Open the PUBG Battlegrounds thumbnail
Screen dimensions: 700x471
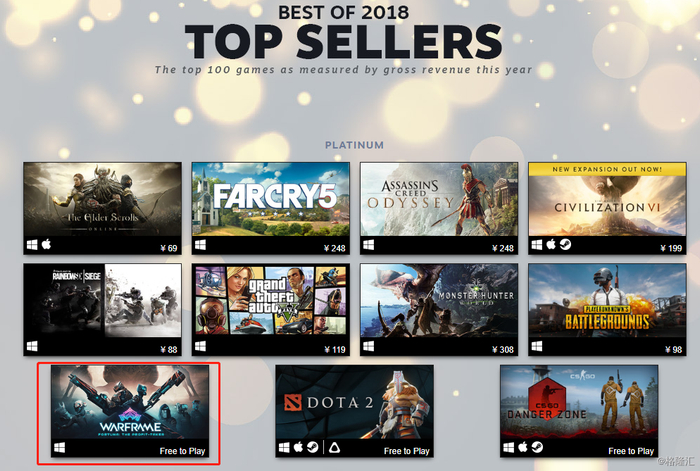(x=607, y=300)
